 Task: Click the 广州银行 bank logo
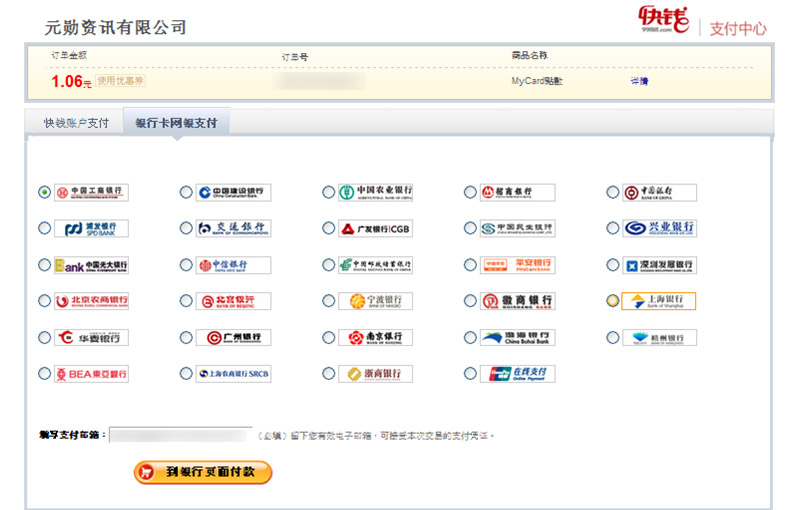[234, 337]
